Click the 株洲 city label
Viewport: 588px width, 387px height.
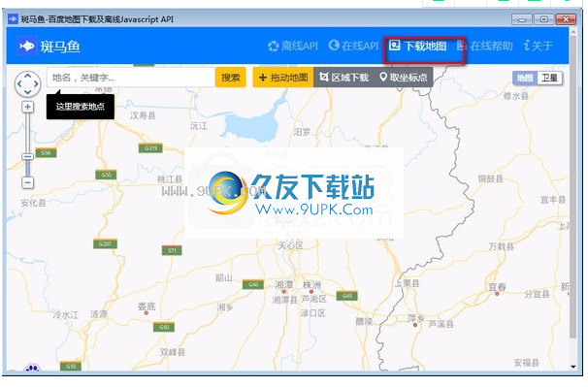312,285
